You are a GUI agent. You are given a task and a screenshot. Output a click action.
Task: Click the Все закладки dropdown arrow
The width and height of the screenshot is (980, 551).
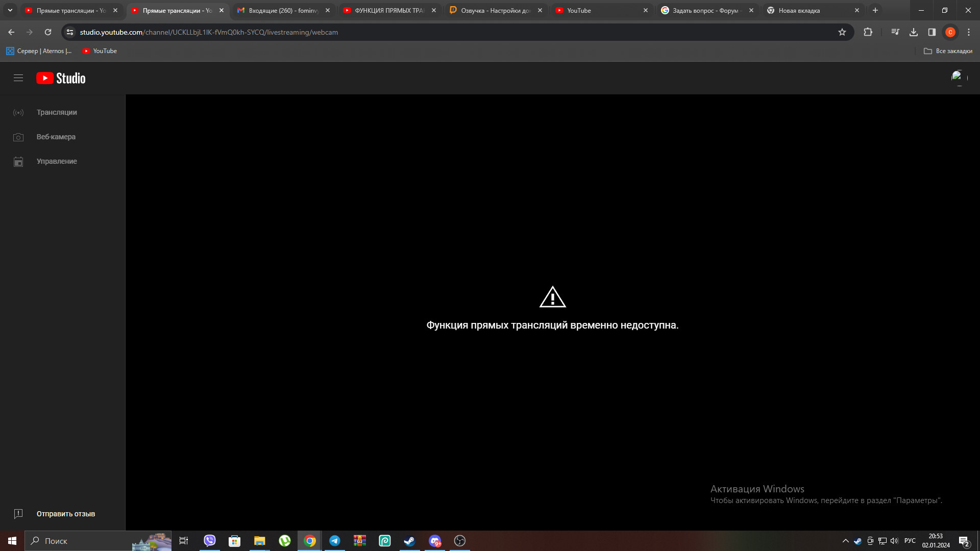click(948, 51)
